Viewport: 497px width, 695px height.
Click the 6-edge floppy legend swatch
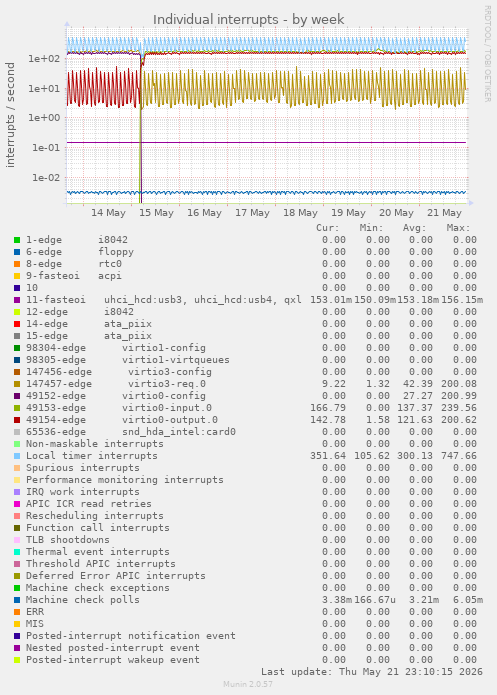17,252
